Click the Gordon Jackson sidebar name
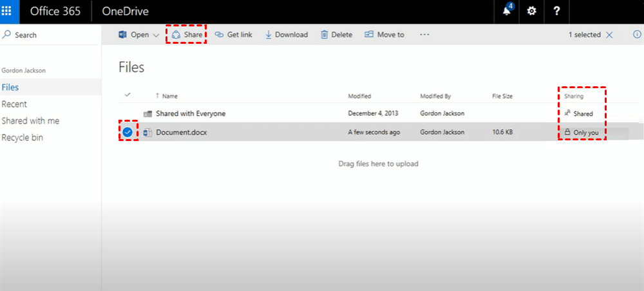Image resolution: width=644 pixels, height=291 pixels. click(24, 70)
